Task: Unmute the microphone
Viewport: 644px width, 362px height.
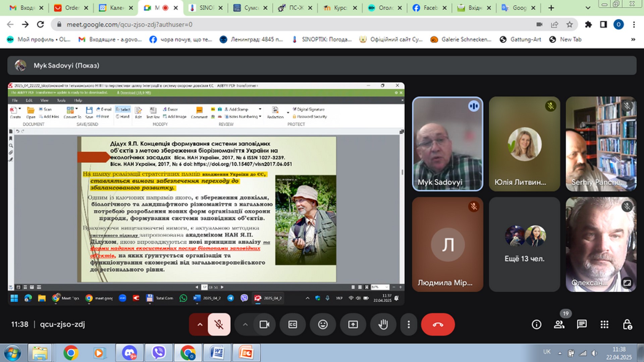Action: [x=219, y=324]
